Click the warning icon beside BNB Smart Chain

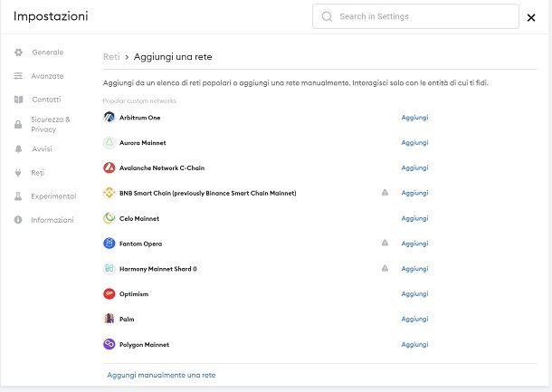coord(385,193)
